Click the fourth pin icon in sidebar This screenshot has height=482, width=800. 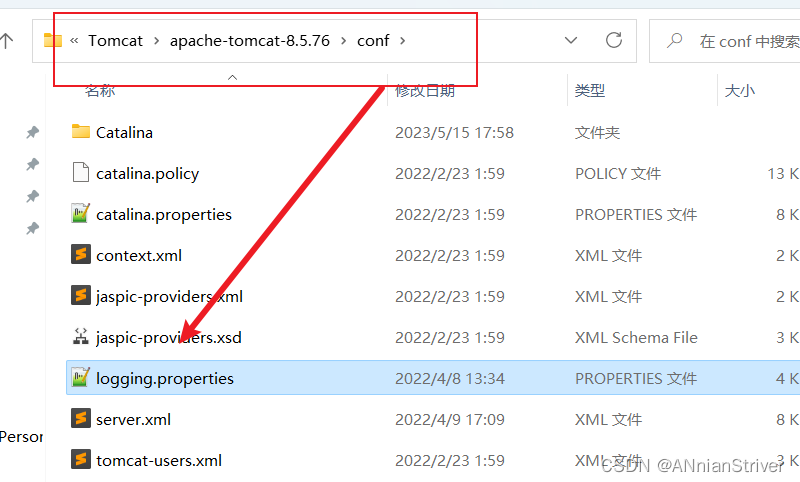click(33, 228)
